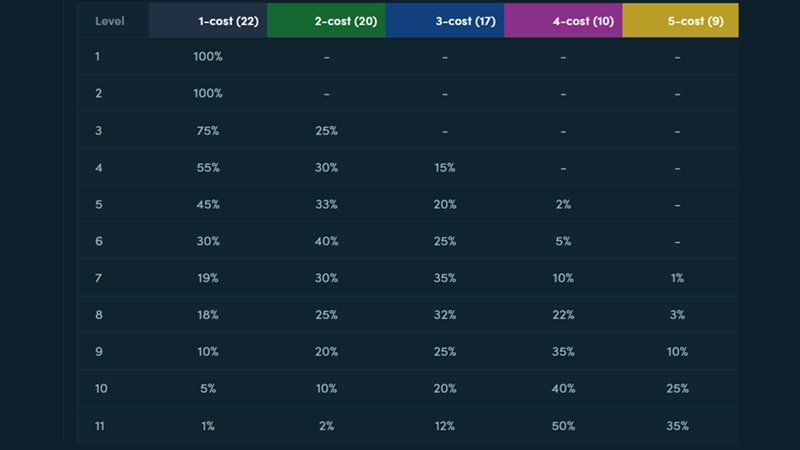Select the 1-cost (22) column header
Image resolution: width=800 pixels, height=450 pixels.
click(229, 21)
